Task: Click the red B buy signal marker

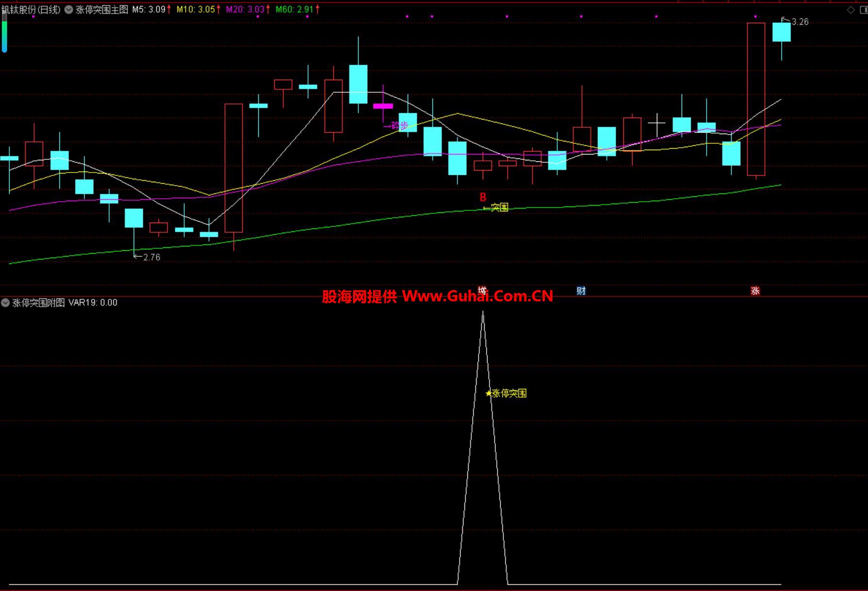Action: pos(483,197)
